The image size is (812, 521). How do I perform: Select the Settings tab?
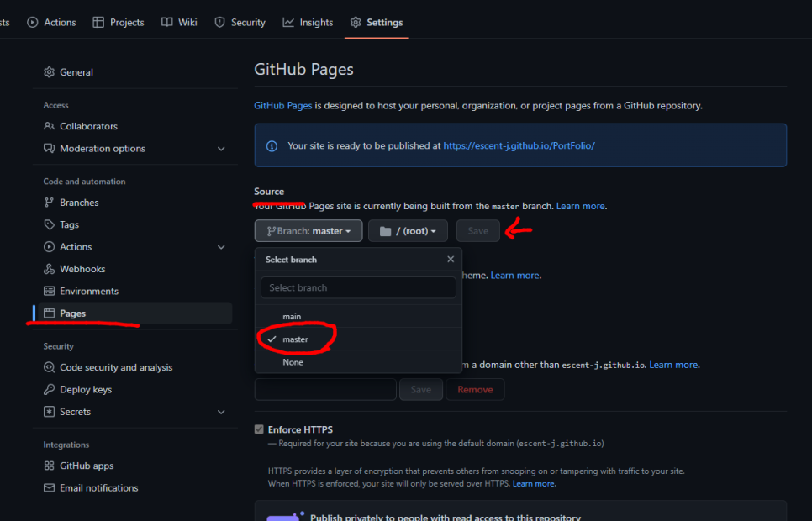click(377, 23)
